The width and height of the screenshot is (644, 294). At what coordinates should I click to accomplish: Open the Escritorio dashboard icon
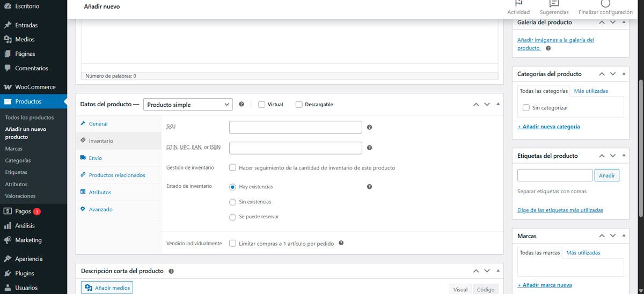[x=8, y=6]
